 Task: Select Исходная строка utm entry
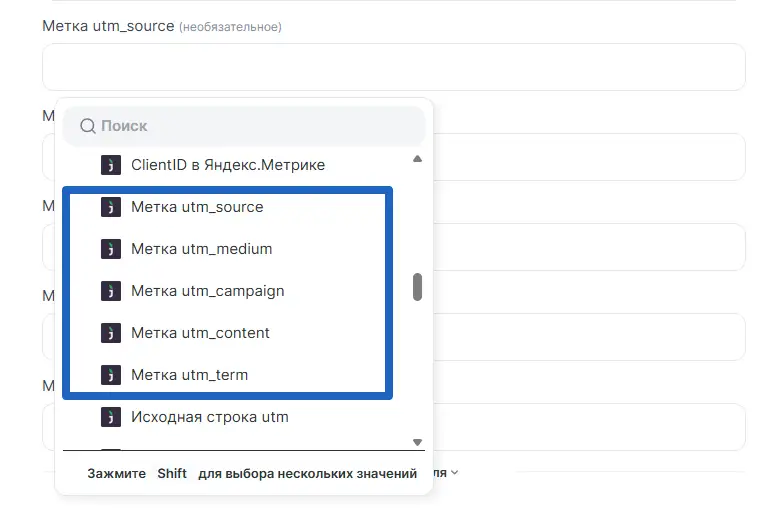point(209,417)
